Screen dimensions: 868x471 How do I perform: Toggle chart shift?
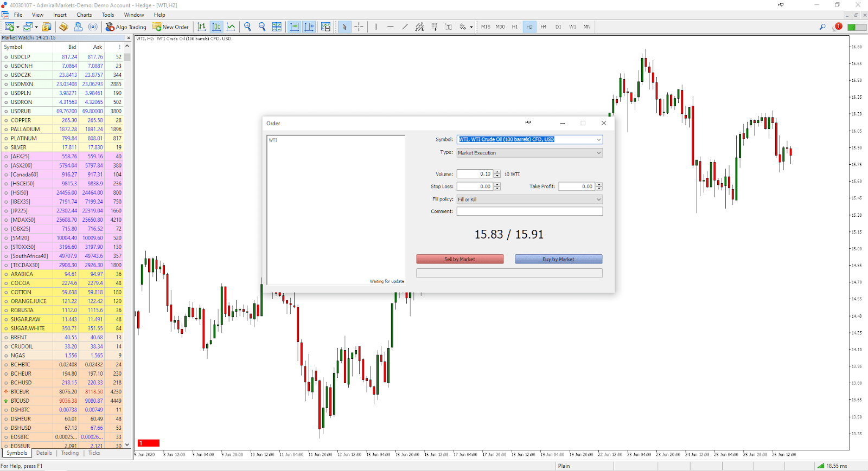click(309, 27)
